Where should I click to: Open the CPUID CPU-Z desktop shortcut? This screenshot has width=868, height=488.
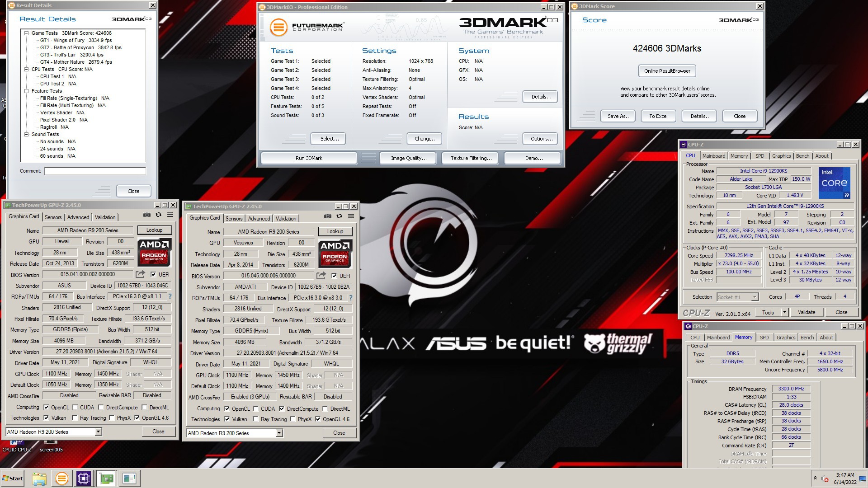point(17,445)
